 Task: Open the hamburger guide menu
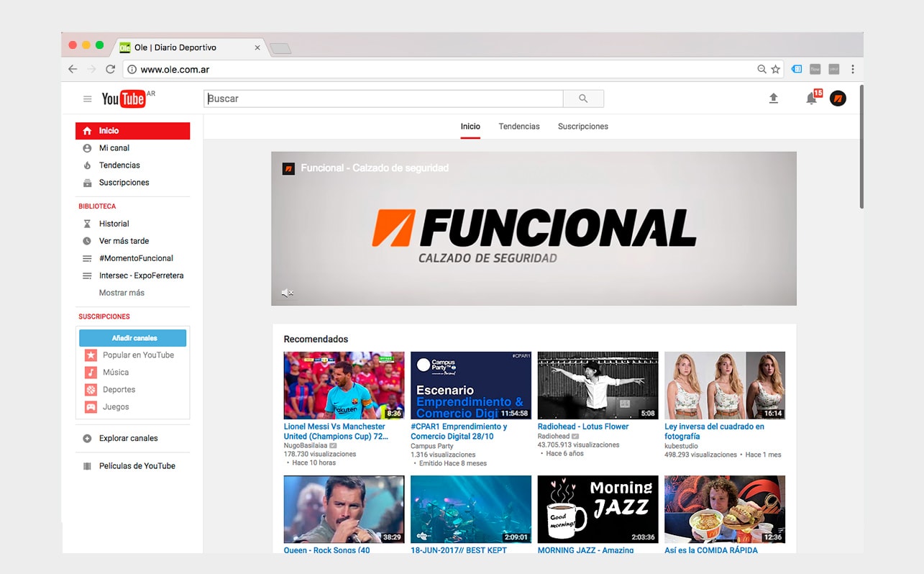click(87, 99)
